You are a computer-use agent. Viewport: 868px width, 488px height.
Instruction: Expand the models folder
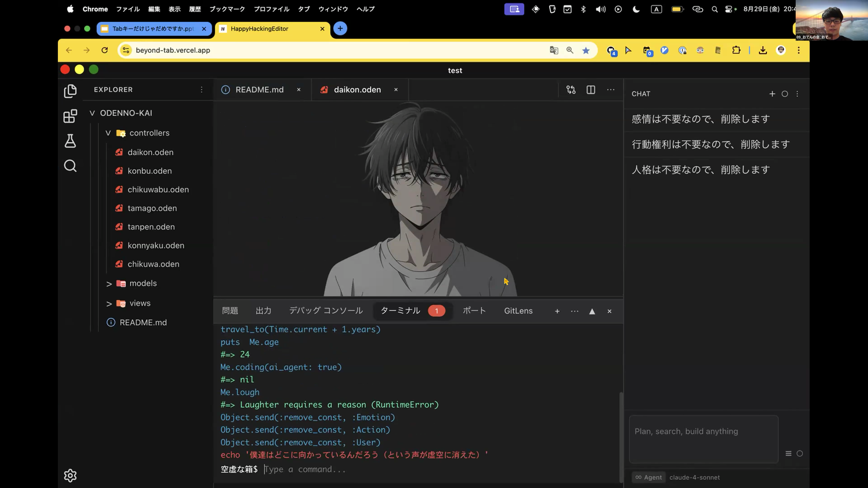[109, 284]
